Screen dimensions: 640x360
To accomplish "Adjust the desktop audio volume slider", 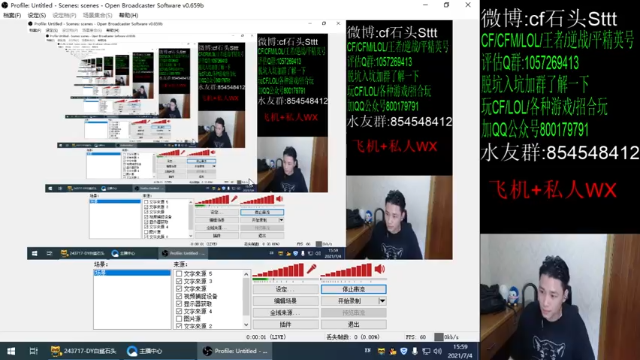I will click(353, 280).
